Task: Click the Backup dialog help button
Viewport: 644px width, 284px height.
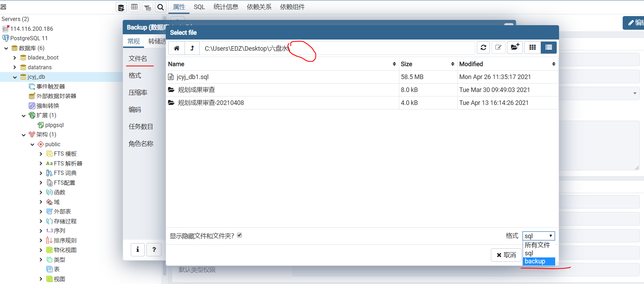Action: click(154, 250)
